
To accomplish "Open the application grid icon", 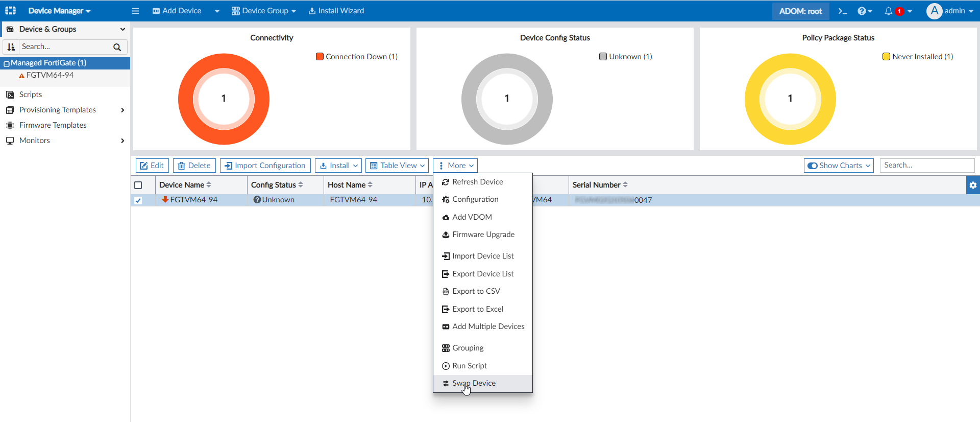I will pos(11,11).
